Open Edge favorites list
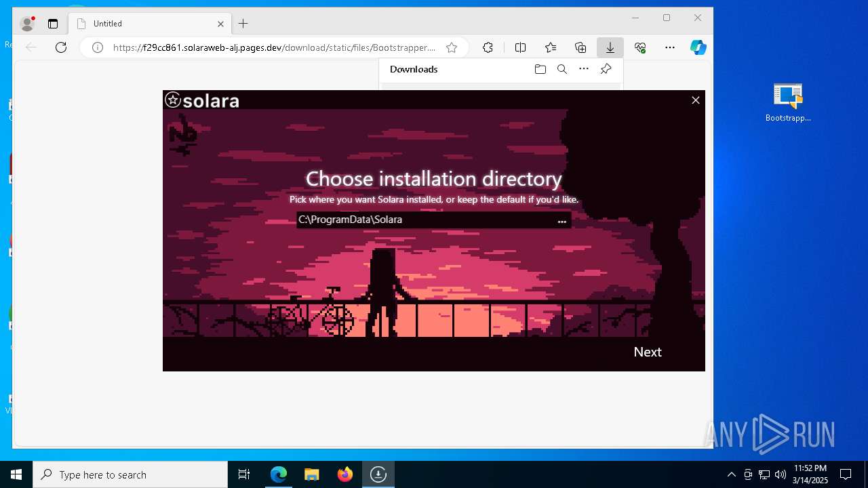 click(x=551, y=47)
